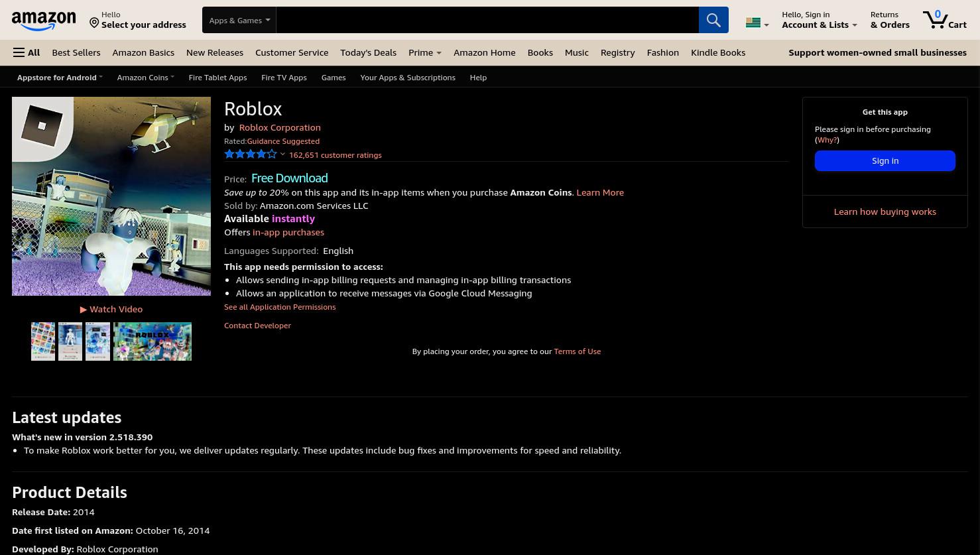Click the star rating icons
Image resolution: width=980 pixels, height=555 pixels.
tap(251, 154)
